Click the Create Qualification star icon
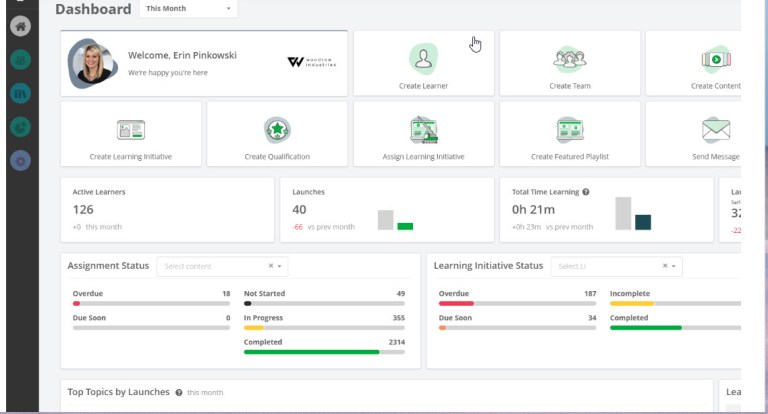This screenshot has width=768, height=414. coord(277,130)
